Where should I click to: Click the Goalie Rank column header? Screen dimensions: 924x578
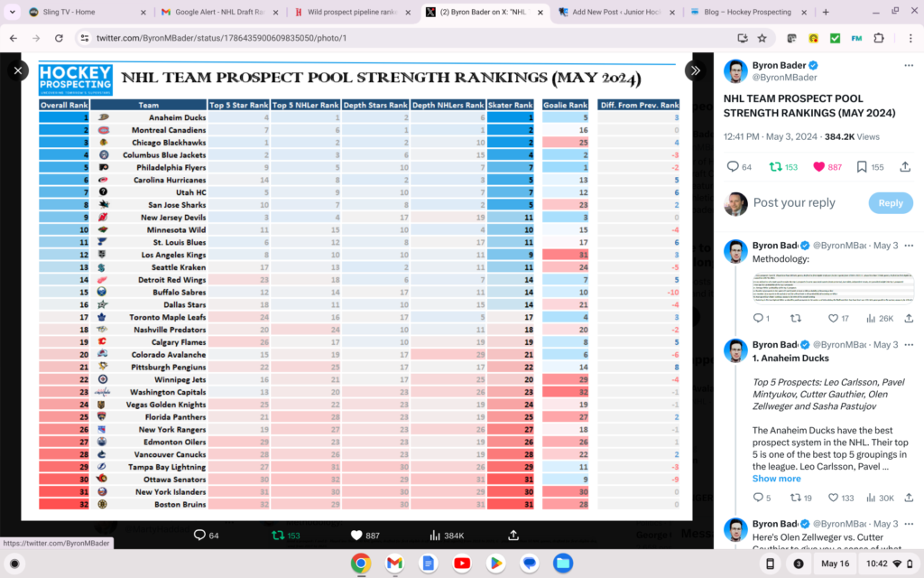pyautogui.click(x=565, y=105)
